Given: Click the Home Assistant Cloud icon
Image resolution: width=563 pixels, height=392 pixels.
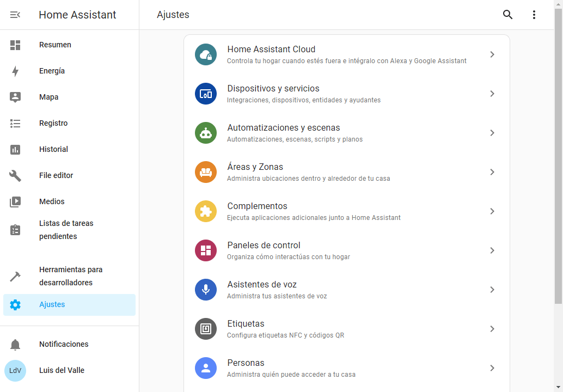Looking at the screenshot, I should pyautogui.click(x=206, y=54).
